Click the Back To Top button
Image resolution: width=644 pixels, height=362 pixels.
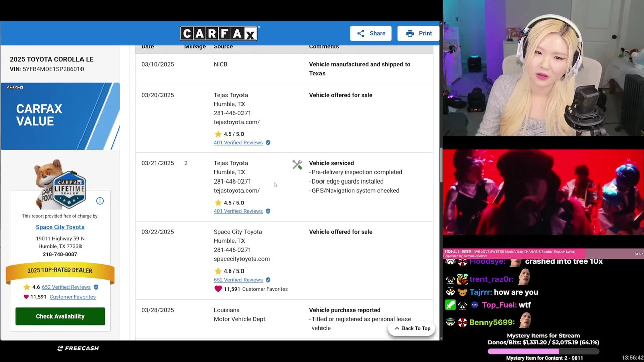412,328
